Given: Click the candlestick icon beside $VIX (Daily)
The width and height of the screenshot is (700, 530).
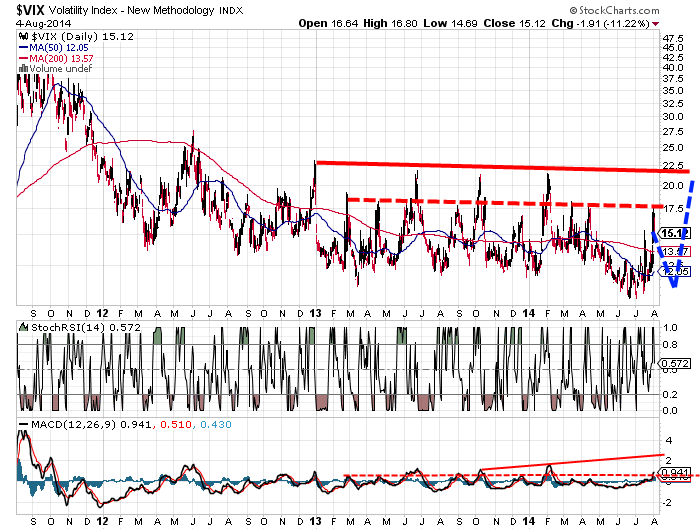Looking at the screenshot, I should [24, 37].
